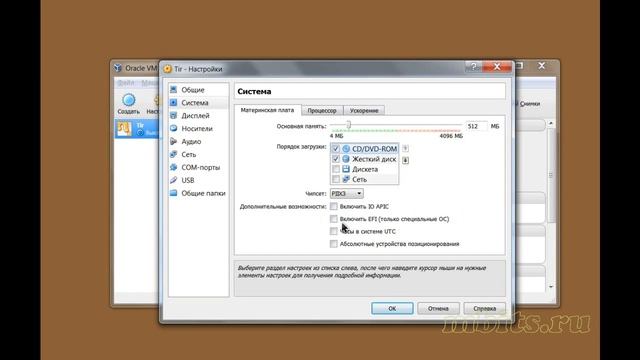Click the Жесткий диск drive icon

tap(346, 159)
